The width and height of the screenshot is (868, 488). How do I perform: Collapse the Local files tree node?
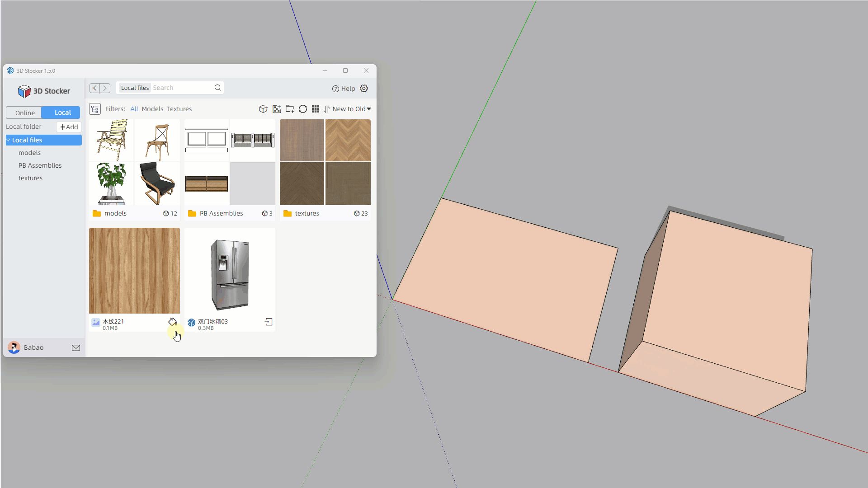(x=8, y=140)
